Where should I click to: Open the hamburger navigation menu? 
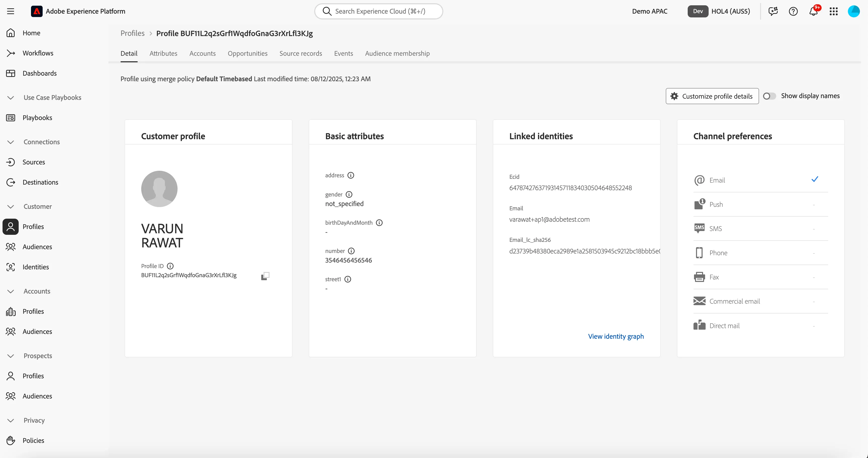(x=10, y=11)
